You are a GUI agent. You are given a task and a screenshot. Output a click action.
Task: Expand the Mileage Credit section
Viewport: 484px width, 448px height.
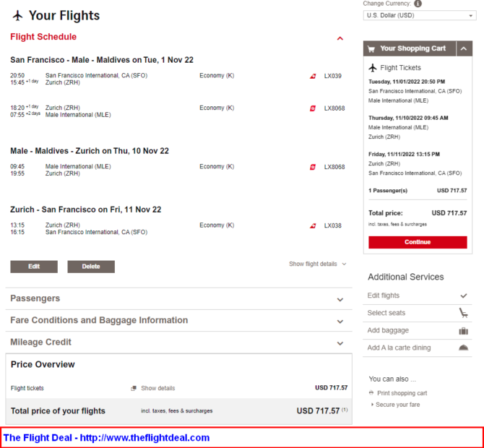click(x=178, y=343)
